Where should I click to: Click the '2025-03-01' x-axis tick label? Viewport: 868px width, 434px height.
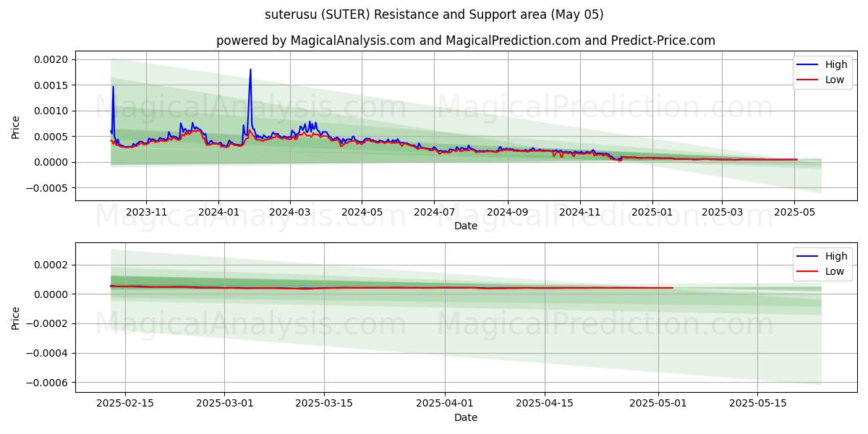click(224, 403)
